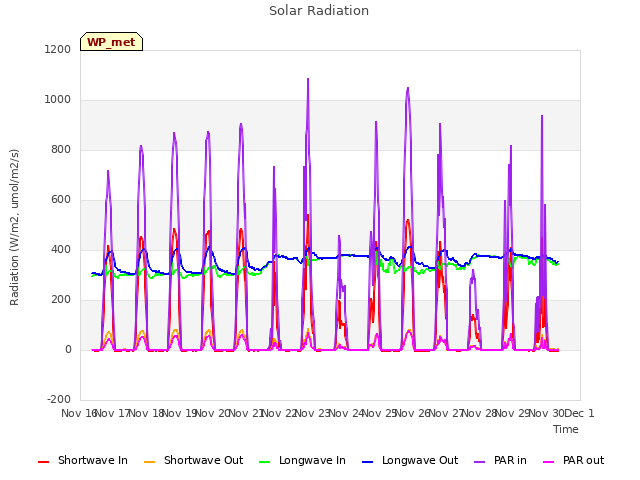Click the Radiation y-axis label

[x=14, y=227]
